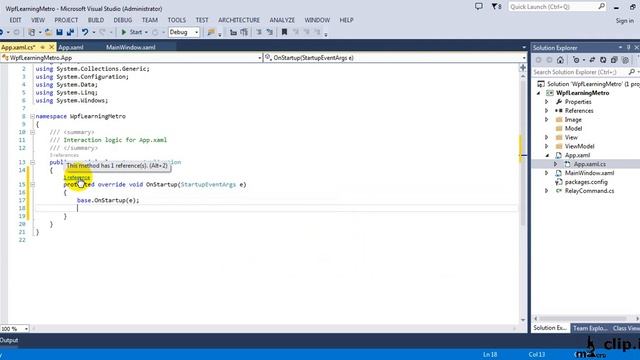Click the Find in Files toolbar icon
This screenshot has width=640, height=360.
click(x=211, y=32)
